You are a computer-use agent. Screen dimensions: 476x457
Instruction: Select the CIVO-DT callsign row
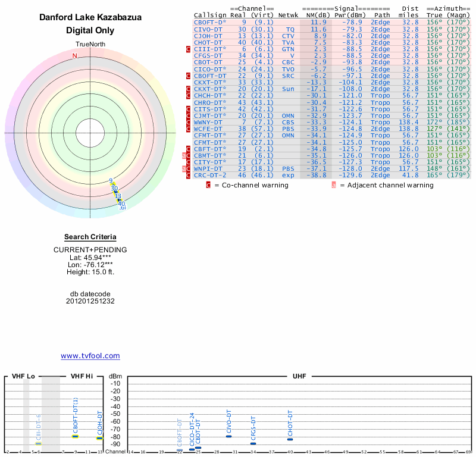(331, 29)
